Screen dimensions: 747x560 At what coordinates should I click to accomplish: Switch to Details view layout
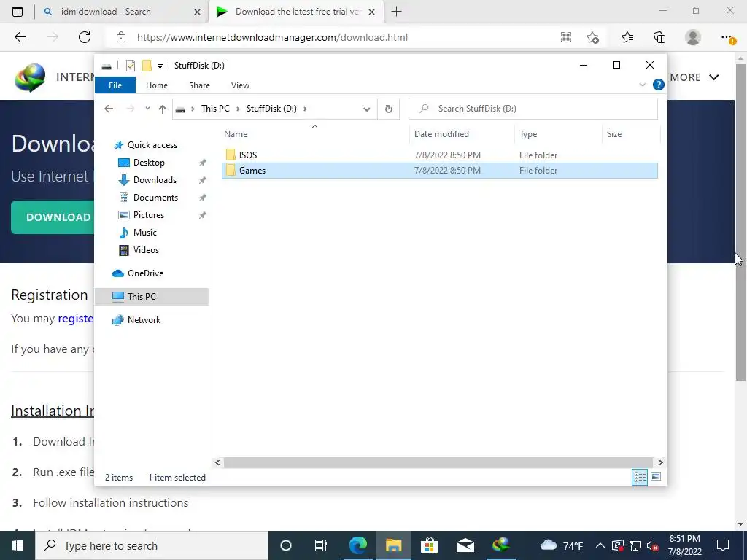(x=640, y=477)
